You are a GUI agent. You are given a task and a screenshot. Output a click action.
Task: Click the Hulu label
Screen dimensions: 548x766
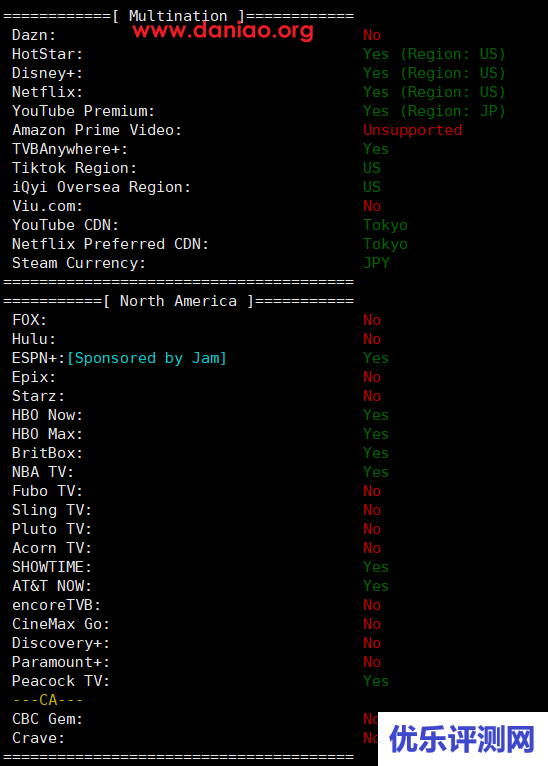[34, 339]
